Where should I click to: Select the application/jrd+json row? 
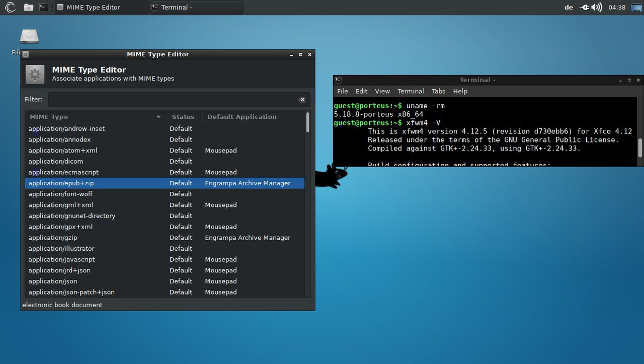point(165,270)
